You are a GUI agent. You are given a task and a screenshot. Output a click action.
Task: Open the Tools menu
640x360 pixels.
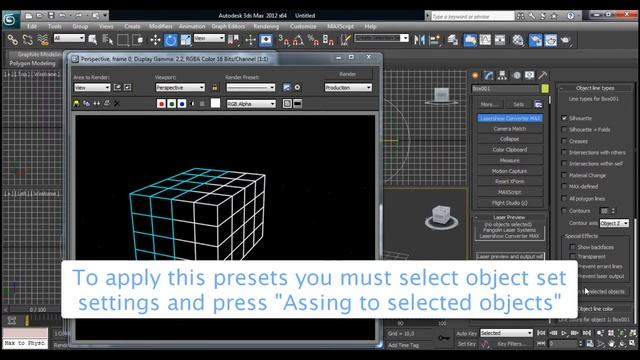(55, 26)
